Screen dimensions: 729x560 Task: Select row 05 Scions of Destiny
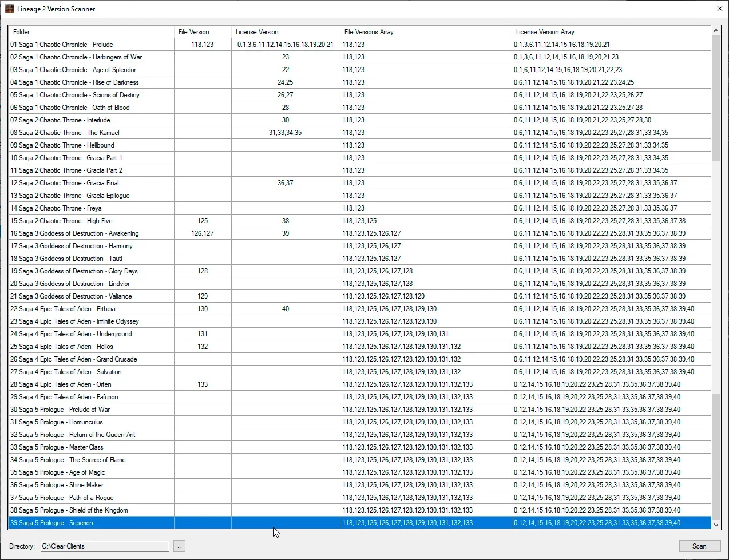359,95
